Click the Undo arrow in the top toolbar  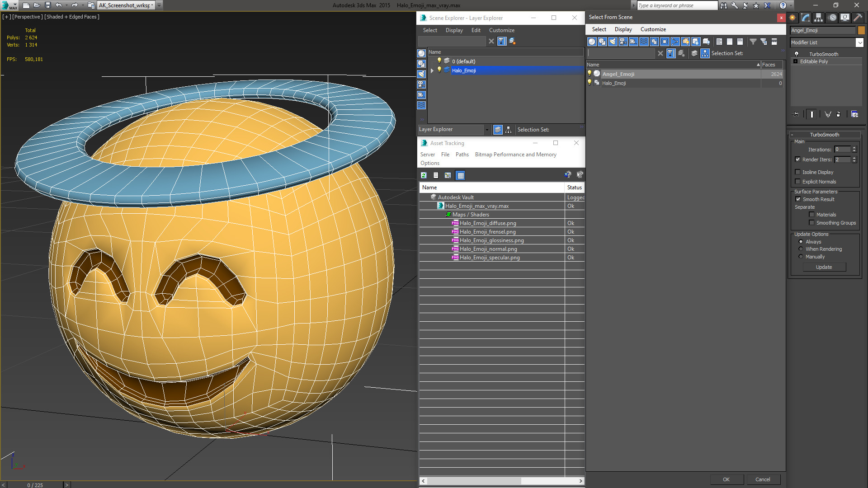59,5
